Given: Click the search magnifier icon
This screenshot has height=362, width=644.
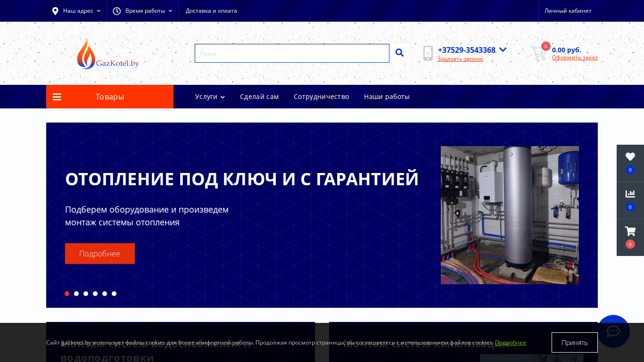Looking at the screenshot, I should click(x=399, y=53).
